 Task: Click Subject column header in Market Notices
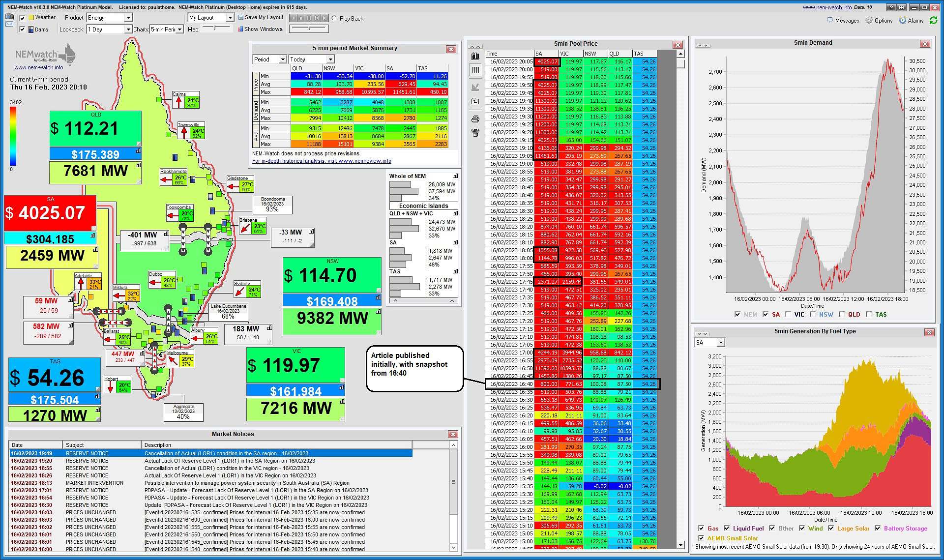pyautogui.click(x=102, y=445)
